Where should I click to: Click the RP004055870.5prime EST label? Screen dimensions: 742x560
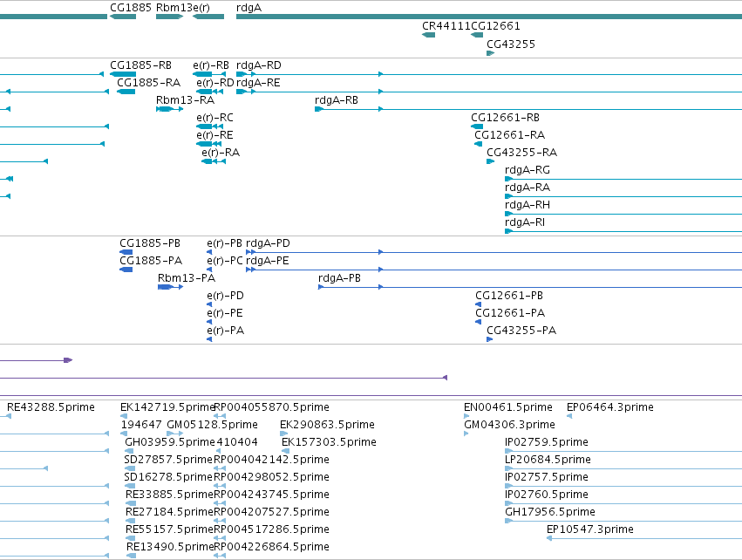(272, 407)
